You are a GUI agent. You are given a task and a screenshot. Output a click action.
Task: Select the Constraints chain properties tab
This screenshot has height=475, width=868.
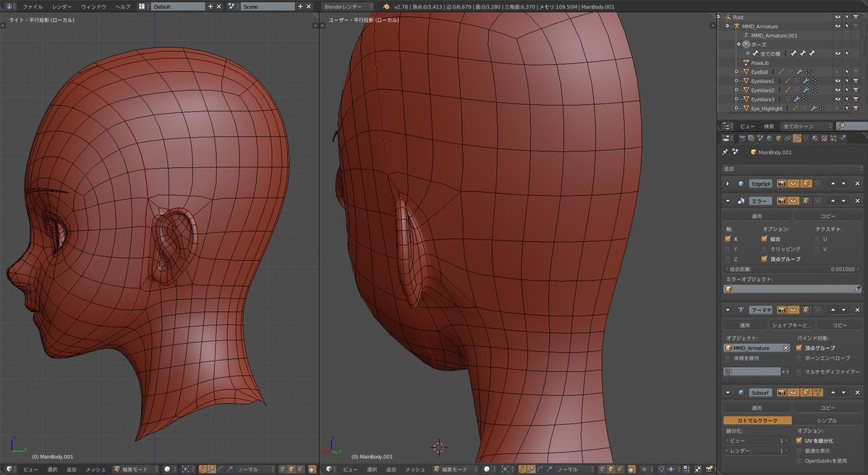(x=787, y=138)
